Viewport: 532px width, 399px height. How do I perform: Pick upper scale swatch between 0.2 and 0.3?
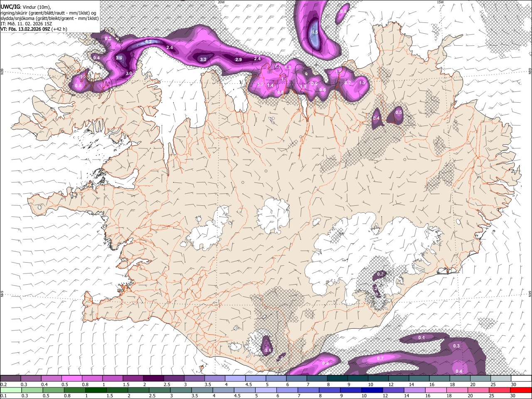tap(10, 379)
